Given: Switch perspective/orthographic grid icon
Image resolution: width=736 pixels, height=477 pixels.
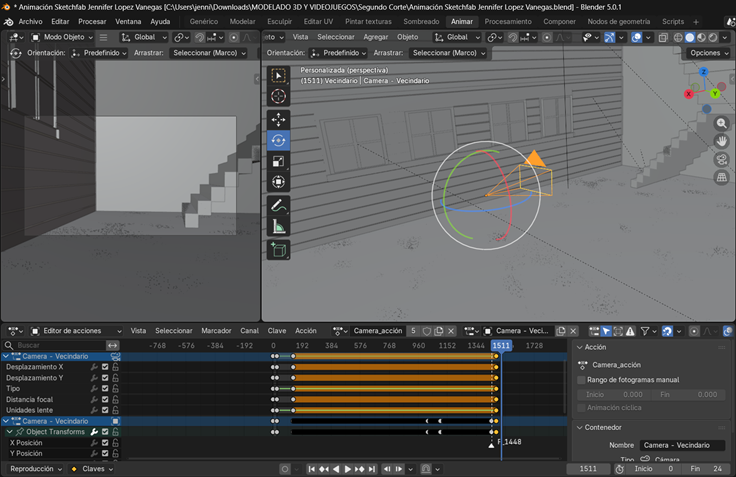Looking at the screenshot, I should point(721,177).
